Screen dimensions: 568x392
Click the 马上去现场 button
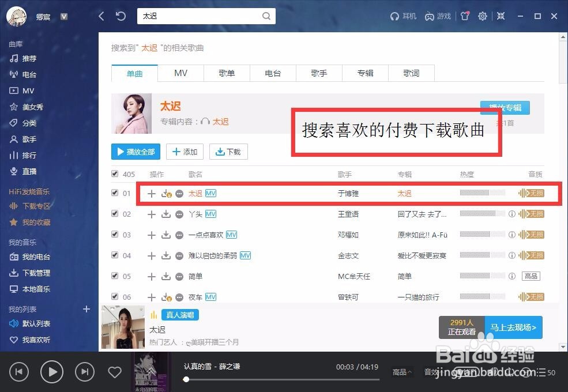[513, 327]
